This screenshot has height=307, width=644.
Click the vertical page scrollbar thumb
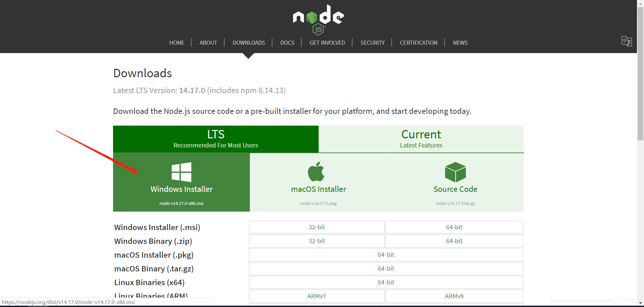640,73
